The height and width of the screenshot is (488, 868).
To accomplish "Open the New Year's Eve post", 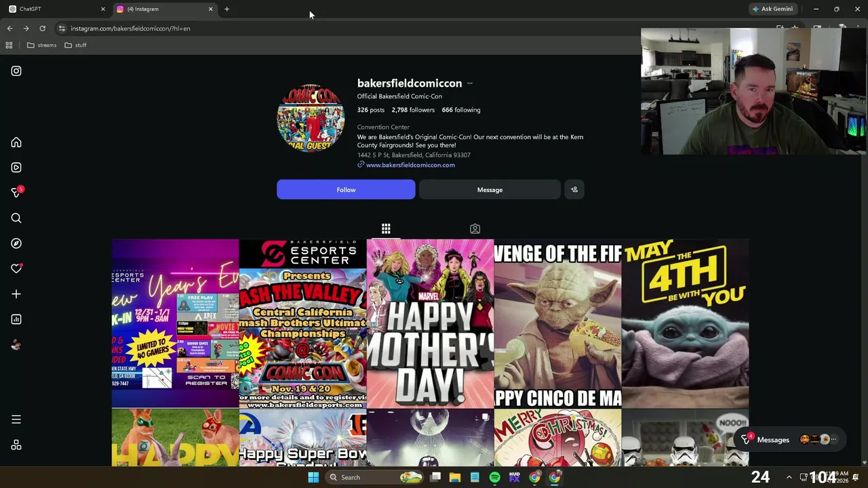I will 175,323.
